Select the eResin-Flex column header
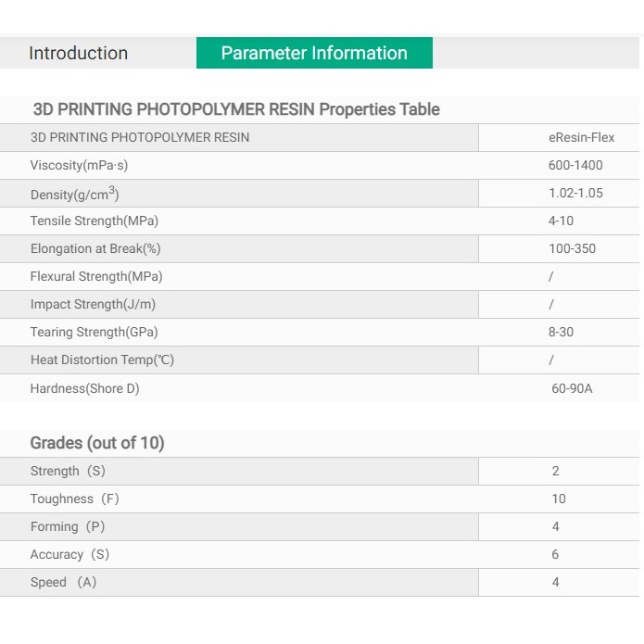Viewport: 644px width, 644px height. tap(581, 137)
